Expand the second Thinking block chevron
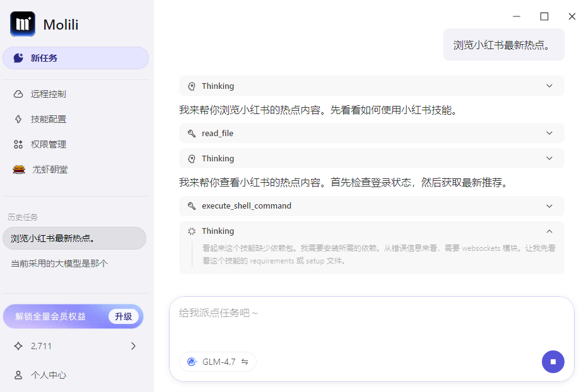 [x=549, y=158]
